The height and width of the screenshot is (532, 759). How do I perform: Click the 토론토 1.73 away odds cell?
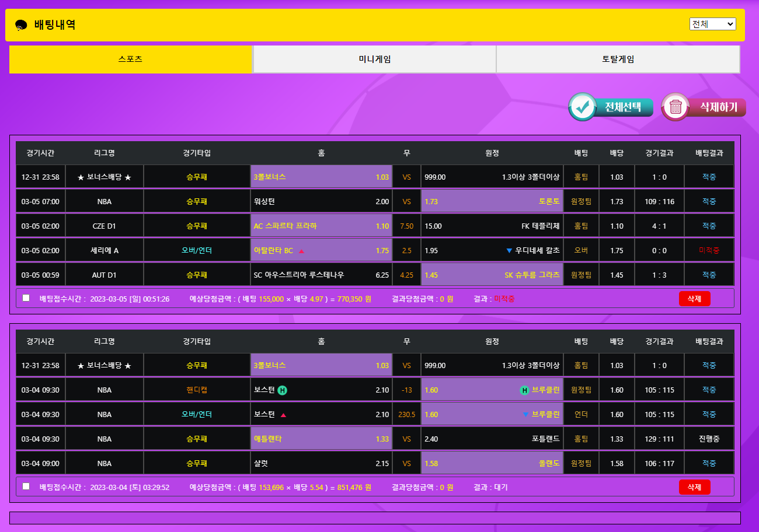pos(492,202)
